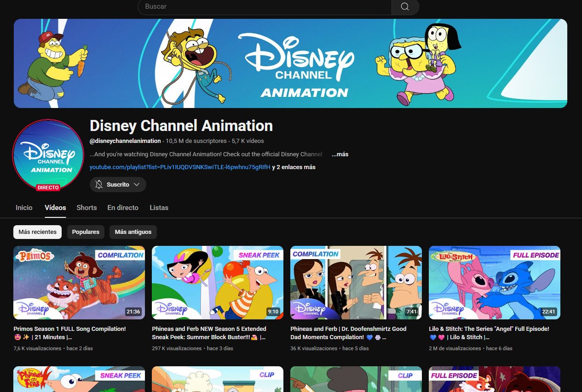The width and height of the screenshot is (582, 392).
Task: Click title 'Lilo & Stitch: The Series Angel Full Episode!'
Action: click(489, 329)
